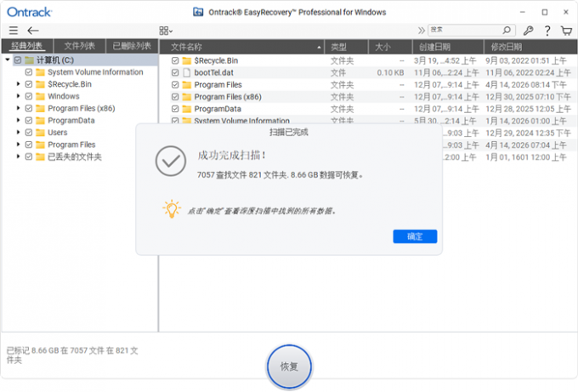Toggle bootTel.dat checkbox in file list
Image resolution: width=578 pixels, height=392 pixels.
coord(175,72)
